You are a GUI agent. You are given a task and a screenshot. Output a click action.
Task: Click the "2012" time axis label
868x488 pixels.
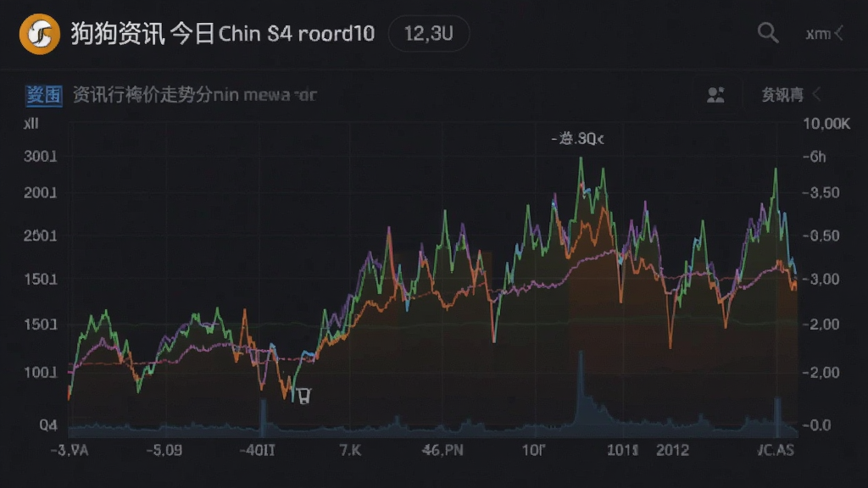672,451
